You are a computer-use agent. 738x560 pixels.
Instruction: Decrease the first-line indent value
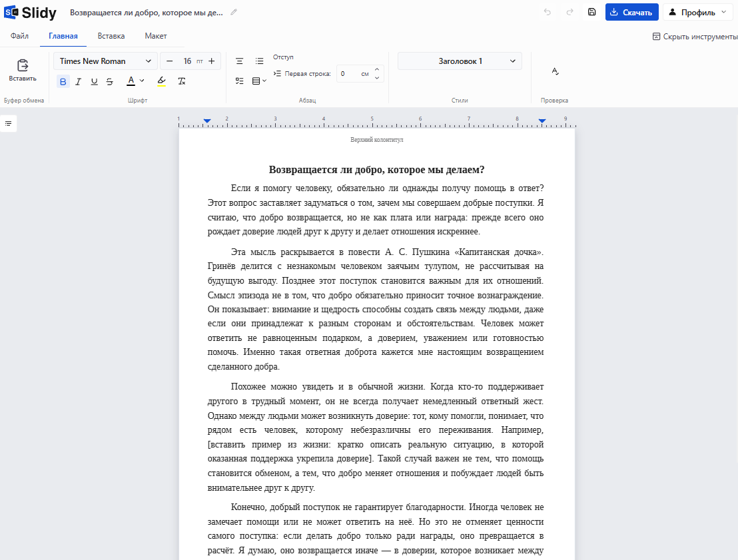pyautogui.click(x=377, y=78)
